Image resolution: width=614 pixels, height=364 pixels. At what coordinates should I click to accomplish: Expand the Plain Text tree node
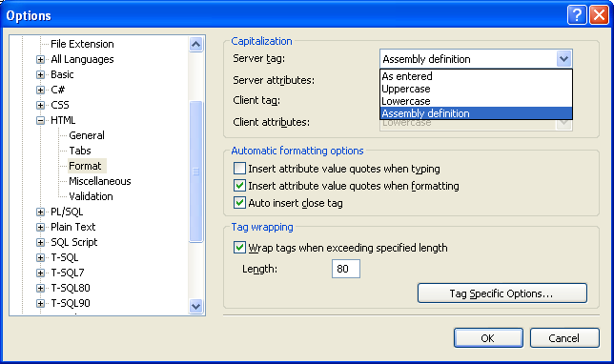40,228
